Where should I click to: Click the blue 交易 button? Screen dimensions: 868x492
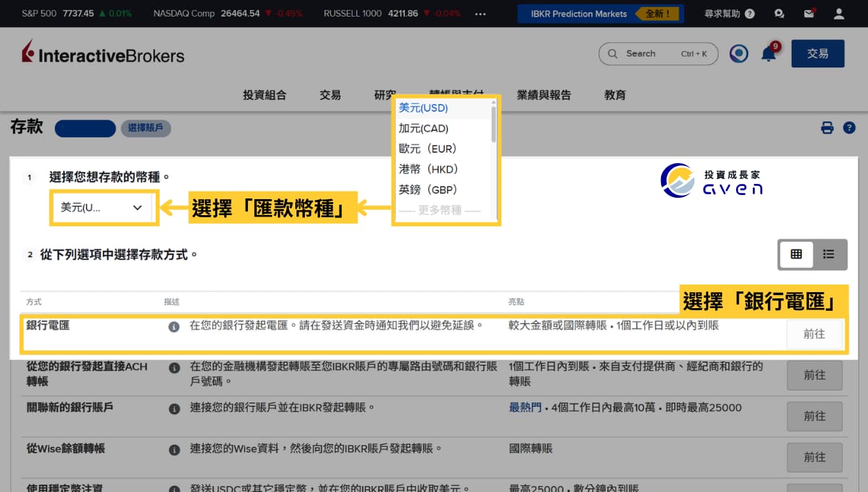(x=817, y=53)
